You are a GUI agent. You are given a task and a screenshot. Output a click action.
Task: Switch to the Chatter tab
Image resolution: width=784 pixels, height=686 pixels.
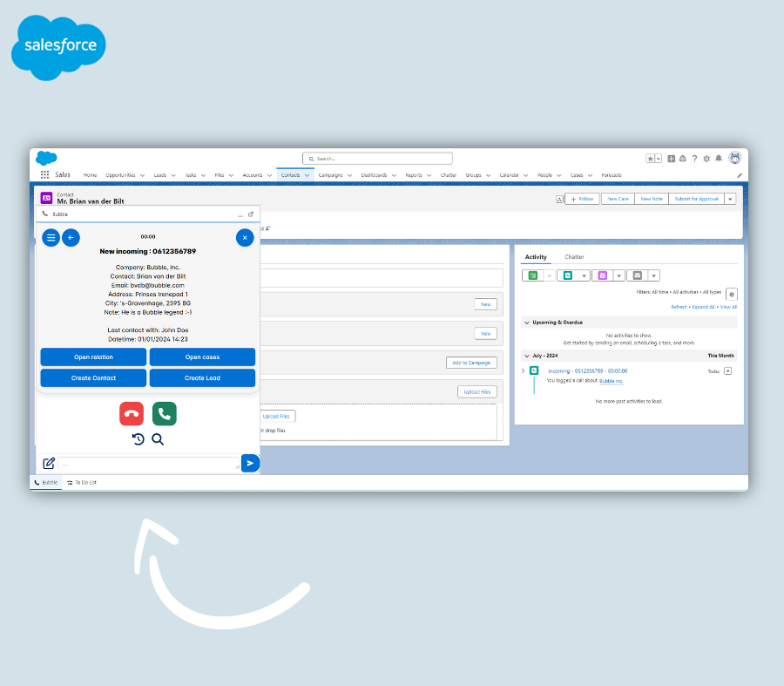pos(574,257)
